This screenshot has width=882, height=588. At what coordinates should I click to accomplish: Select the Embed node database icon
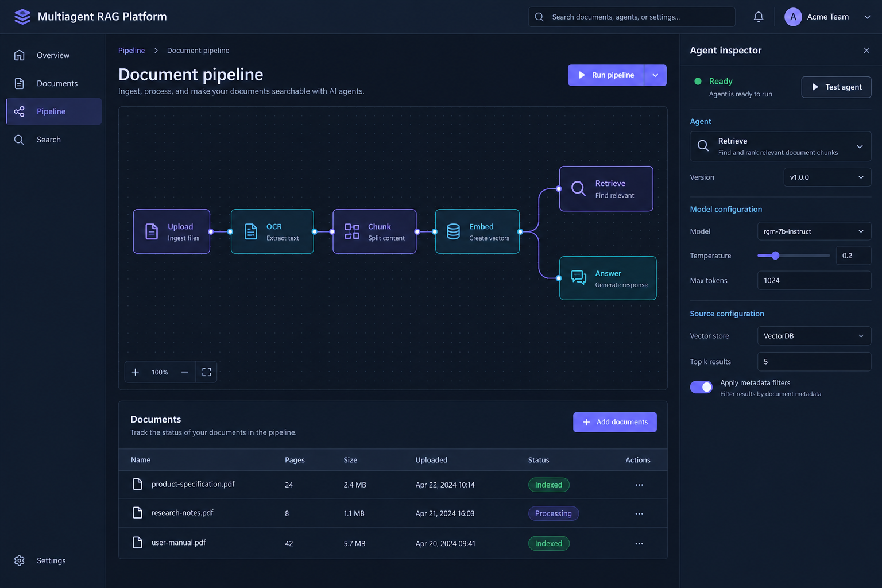[454, 231]
